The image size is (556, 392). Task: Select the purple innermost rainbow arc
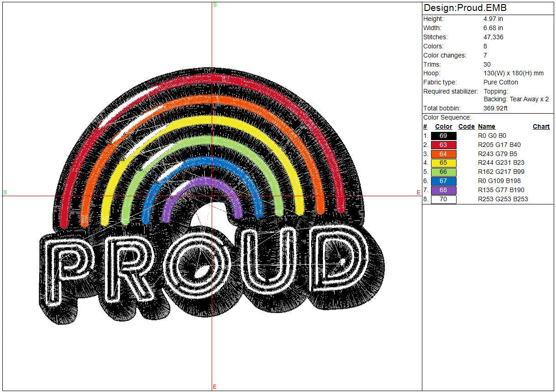[x=203, y=187]
